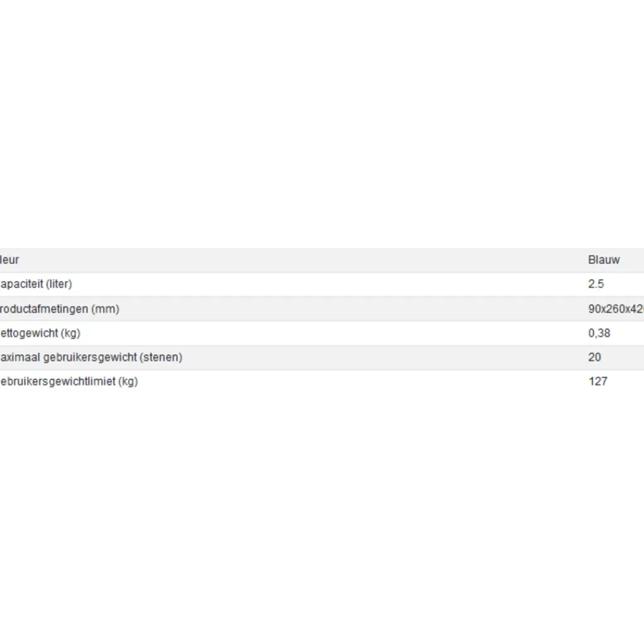This screenshot has height=644, width=644.
Task: Click the "(mm)" unit text
Action: 105,309
